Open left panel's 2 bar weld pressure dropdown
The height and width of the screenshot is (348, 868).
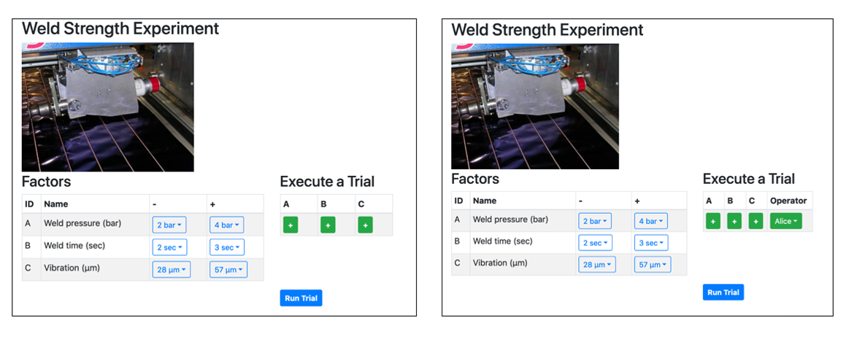tap(169, 225)
